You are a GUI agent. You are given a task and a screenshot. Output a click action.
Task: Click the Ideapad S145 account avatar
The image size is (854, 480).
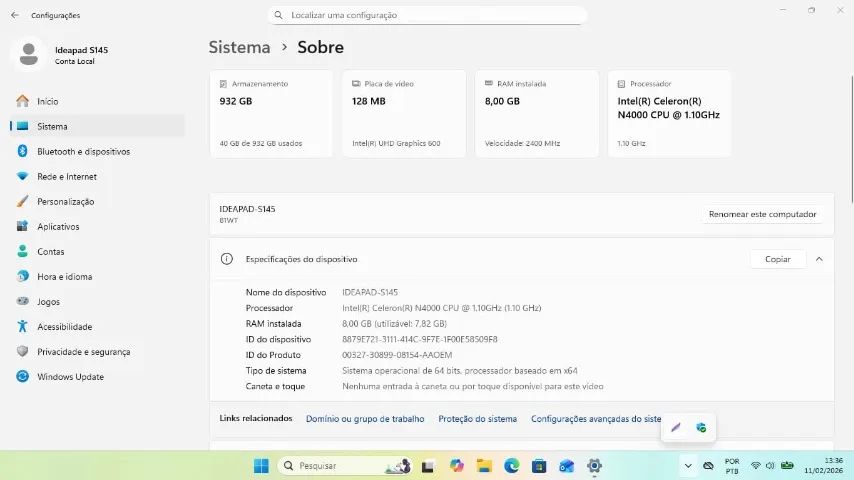point(28,54)
